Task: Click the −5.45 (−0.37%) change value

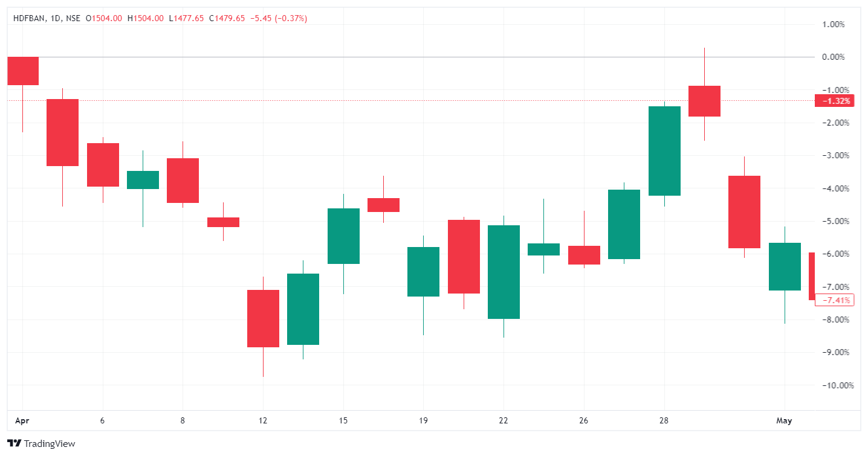Action: coord(279,18)
